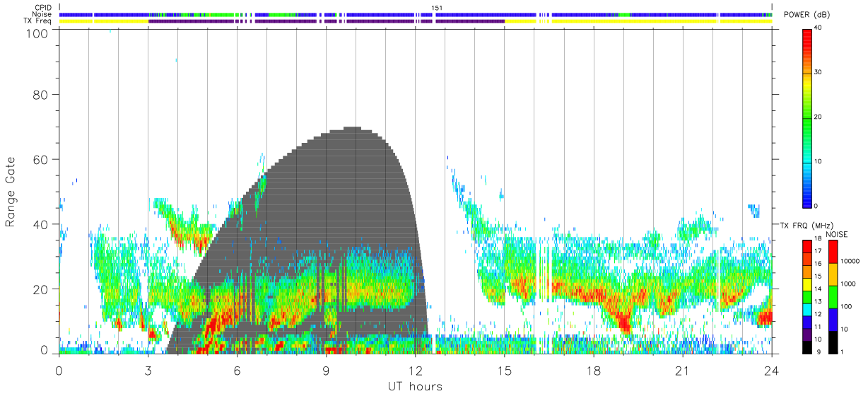Screen dimensions: 868x401
Task: Click the 20 tick on POWER color bar
Action: (x=819, y=117)
